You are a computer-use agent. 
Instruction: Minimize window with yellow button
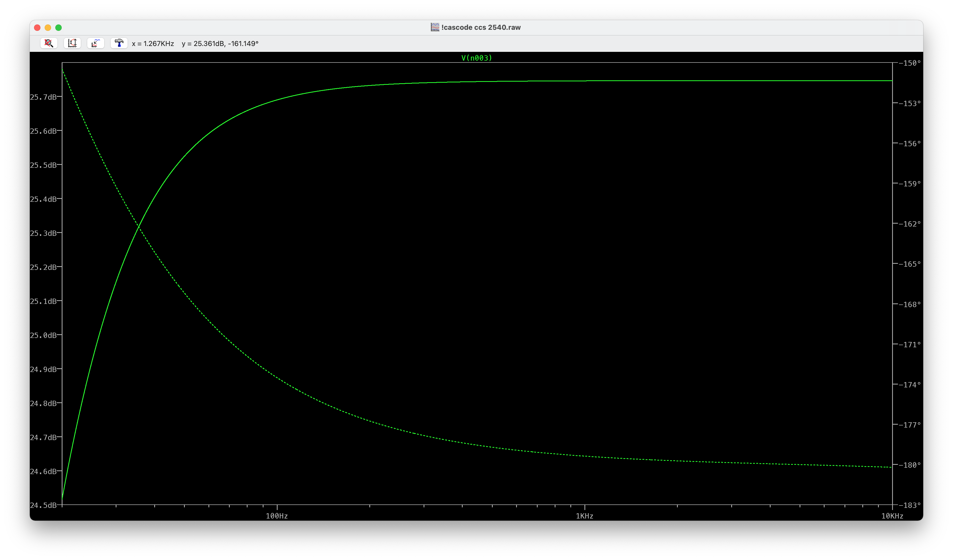point(48,28)
